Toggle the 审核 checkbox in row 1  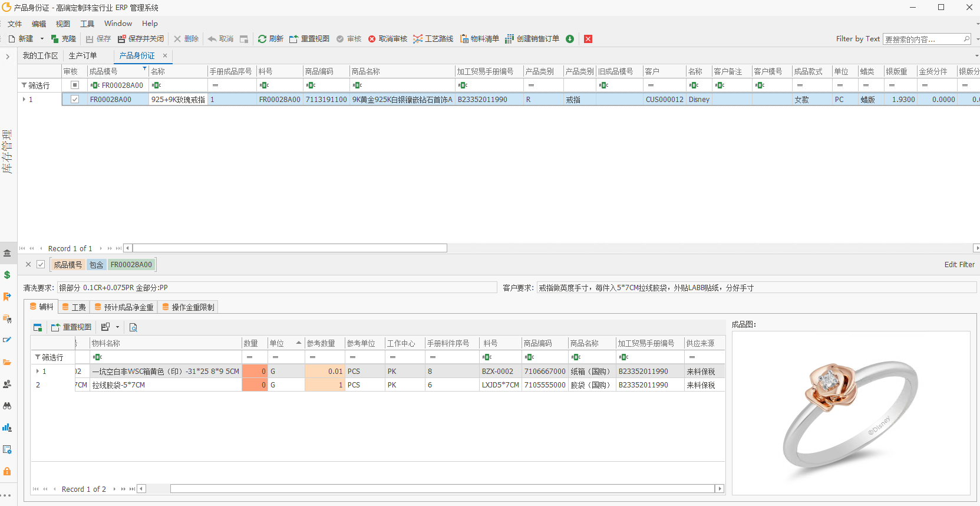75,100
